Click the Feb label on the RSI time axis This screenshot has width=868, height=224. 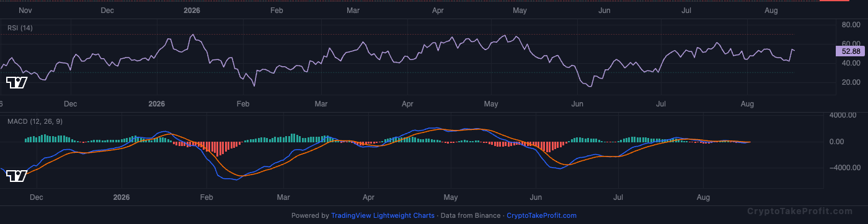pos(242,104)
